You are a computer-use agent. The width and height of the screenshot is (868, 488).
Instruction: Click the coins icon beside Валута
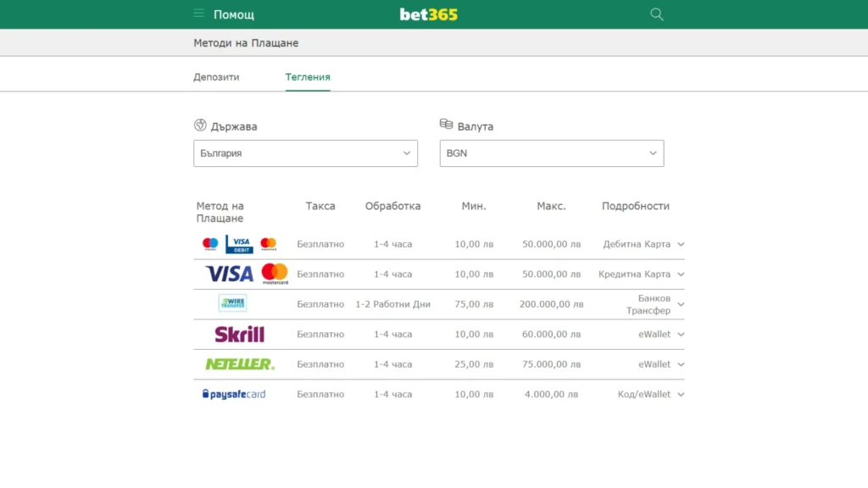[446, 124]
